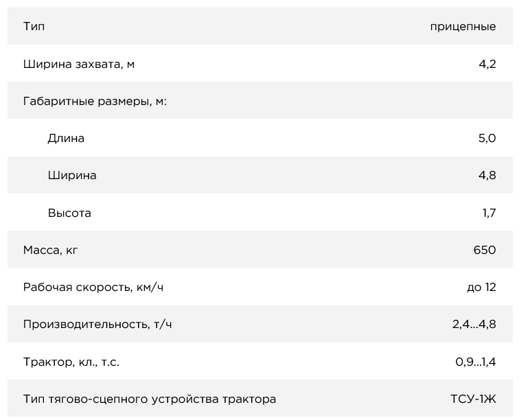Screen dimensions: 521x420
Task: Select the "Габаритные размеры, м:" heading row
Action: 95,102
